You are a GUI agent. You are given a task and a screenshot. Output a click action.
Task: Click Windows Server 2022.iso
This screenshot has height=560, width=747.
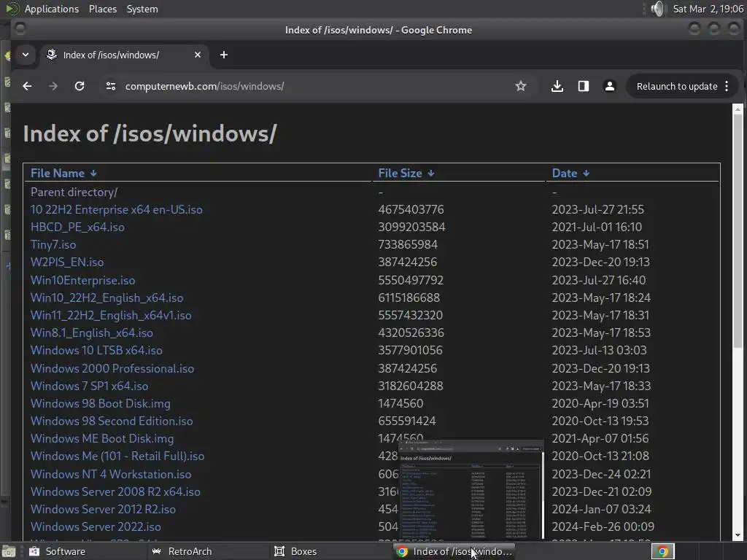(96, 527)
